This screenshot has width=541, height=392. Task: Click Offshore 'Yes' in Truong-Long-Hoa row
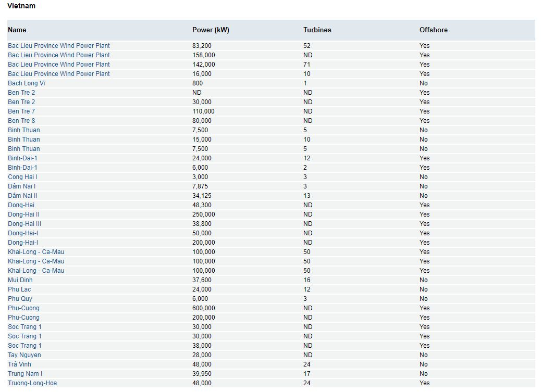pyautogui.click(x=424, y=383)
